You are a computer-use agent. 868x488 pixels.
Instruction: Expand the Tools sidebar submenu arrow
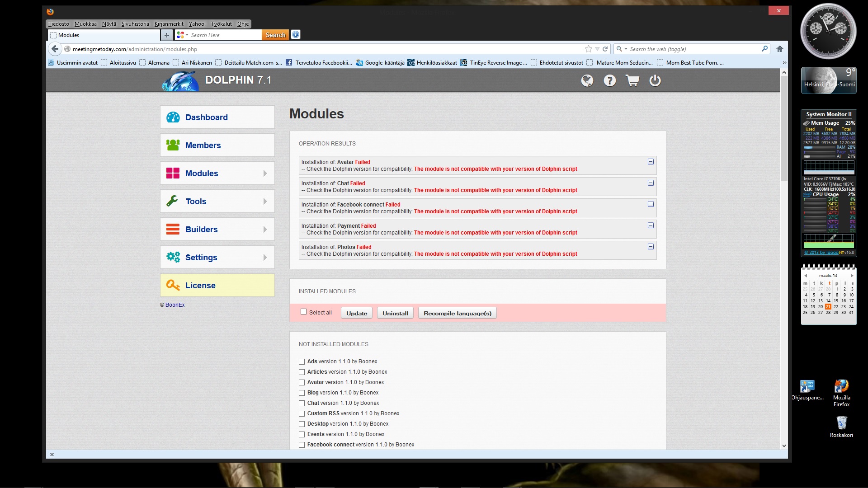[x=265, y=202]
